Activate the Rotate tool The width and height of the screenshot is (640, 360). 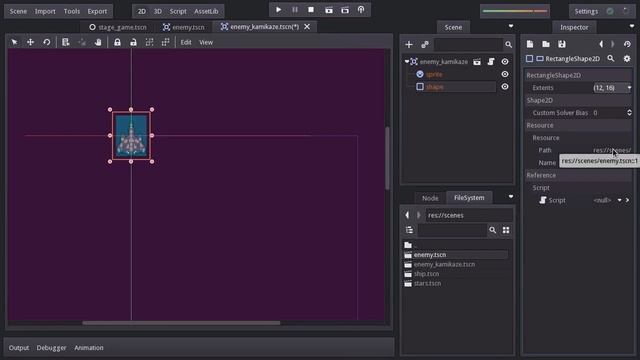(x=47, y=42)
